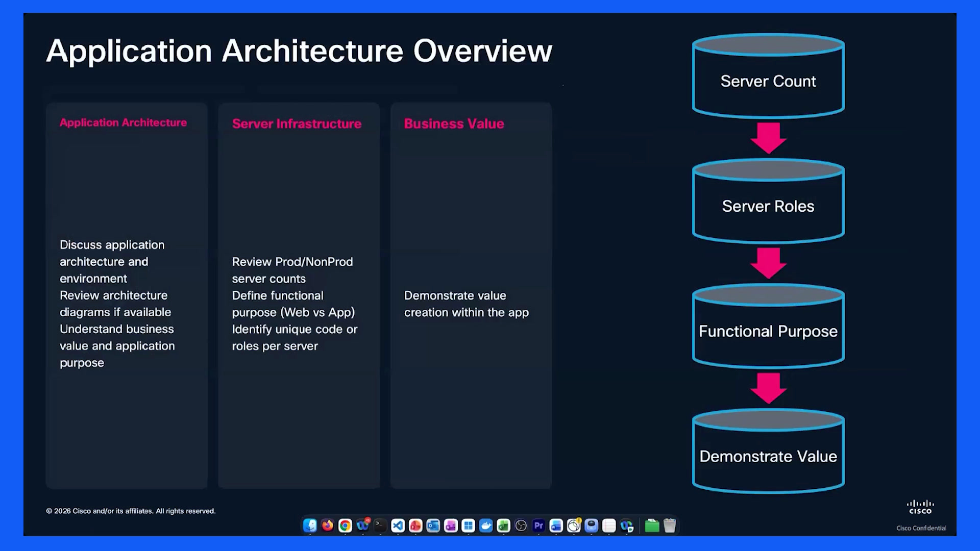
Task: Click the Cisco Confidential label
Action: (x=921, y=528)
